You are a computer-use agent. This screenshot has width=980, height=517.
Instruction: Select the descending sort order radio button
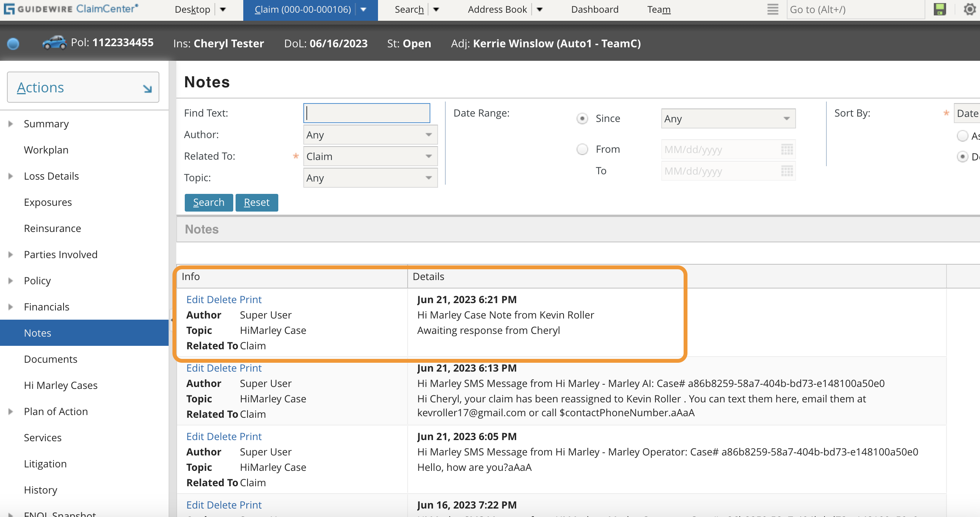coord(963,157)
